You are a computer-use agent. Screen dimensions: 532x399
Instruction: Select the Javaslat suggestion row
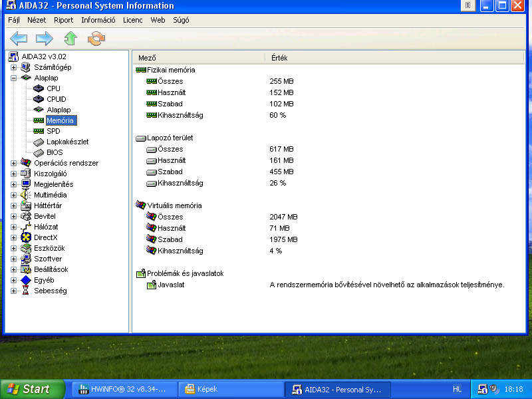[x=329, y=285]
